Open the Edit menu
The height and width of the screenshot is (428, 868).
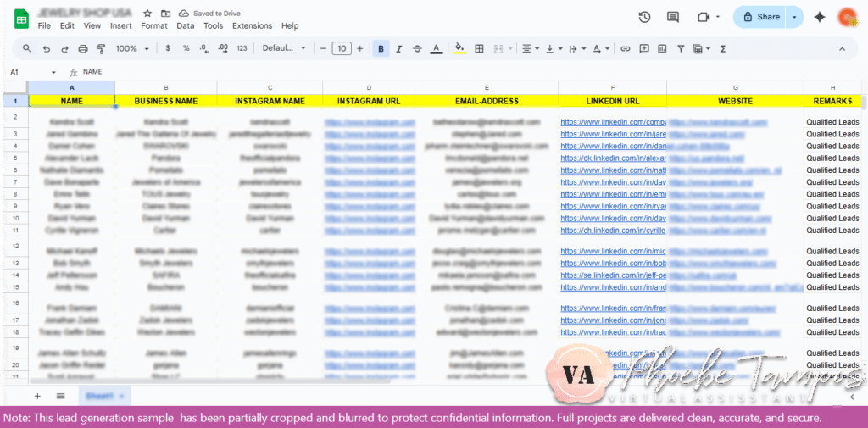pos(67,25)
